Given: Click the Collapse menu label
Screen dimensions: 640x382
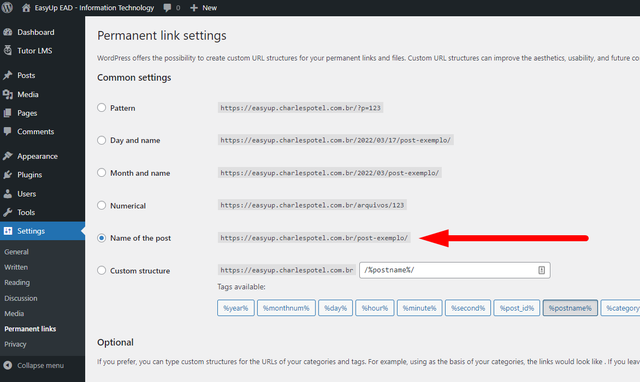Looking at the screenshot, I should tap(40, 365).
